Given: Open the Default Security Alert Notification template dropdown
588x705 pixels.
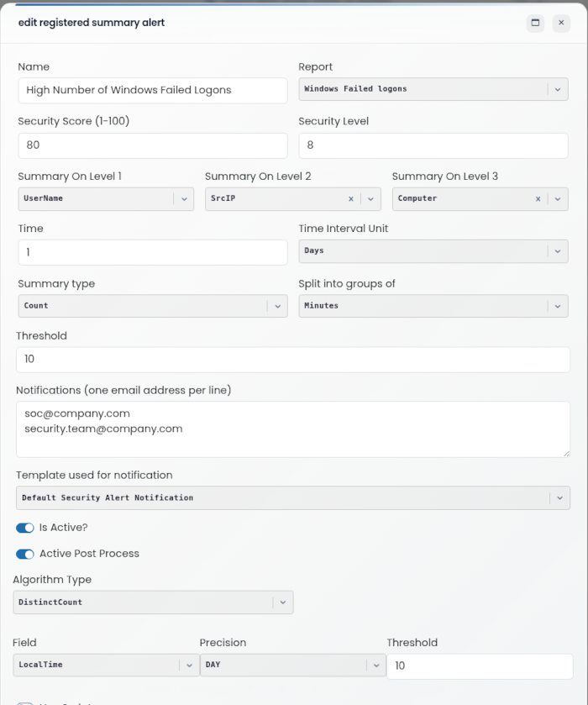Looking at the screenshot, I should (293, 497).
